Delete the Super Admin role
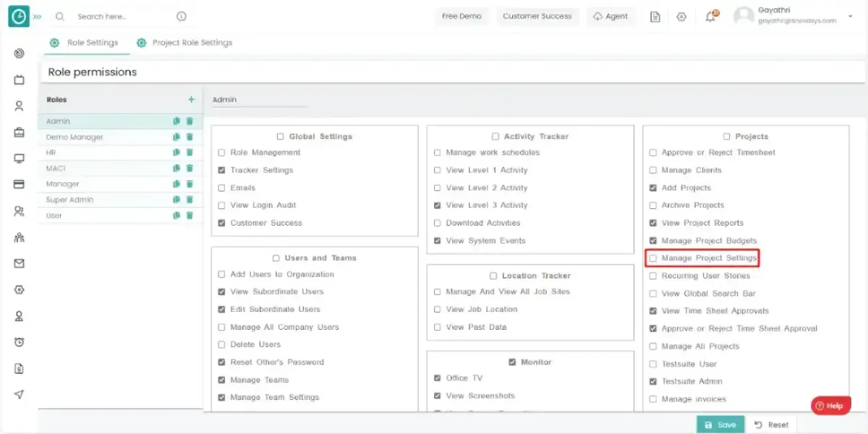 pos(190,200)
